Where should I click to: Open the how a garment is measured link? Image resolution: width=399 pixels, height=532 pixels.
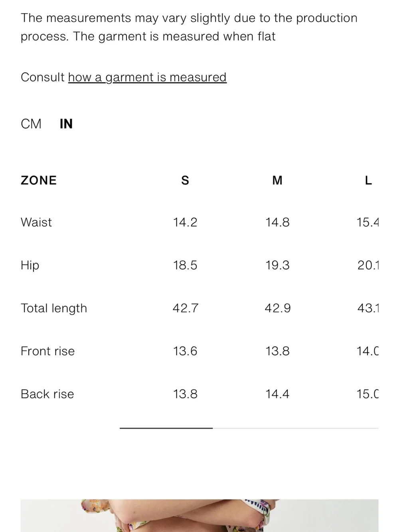point(147,77)
